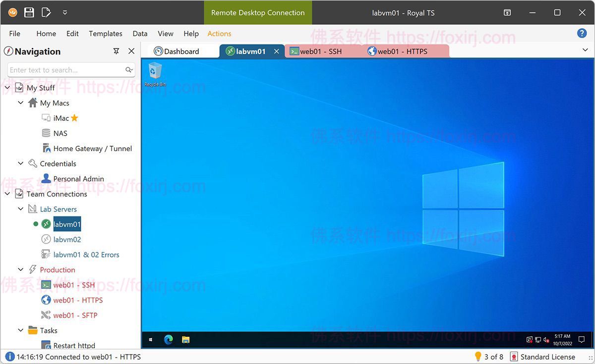Collapse the Production folder
Image resolution: width=595 pixels, height=364 pixels.
(x=20, y=269)
